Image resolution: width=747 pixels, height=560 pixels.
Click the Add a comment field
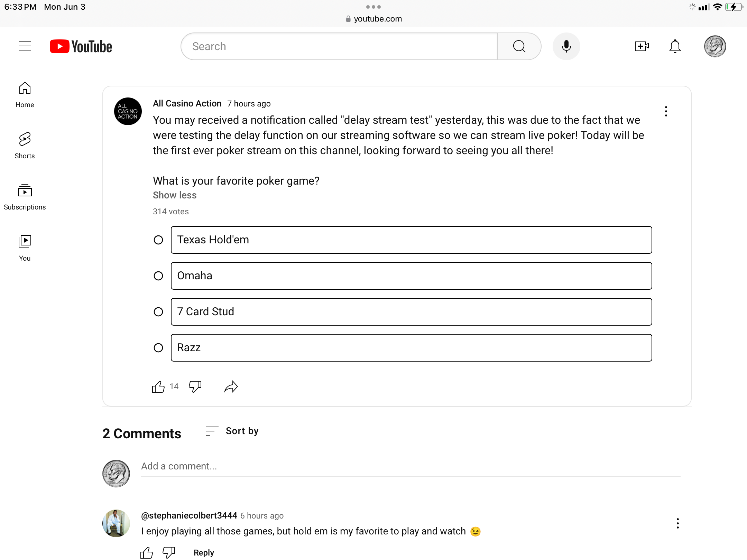410,466
